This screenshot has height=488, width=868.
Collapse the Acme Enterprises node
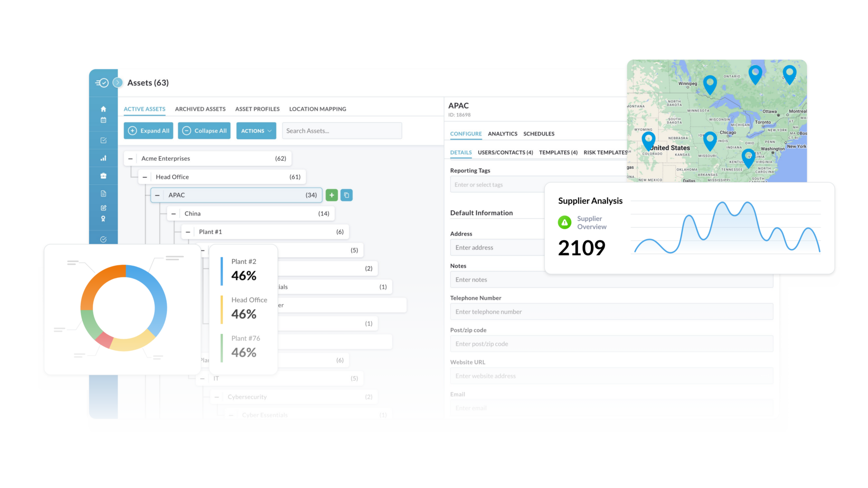pos(130,158)
